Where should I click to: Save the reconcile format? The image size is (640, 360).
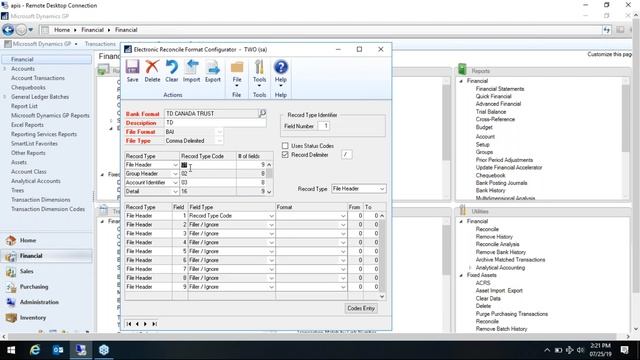point(132,71)
